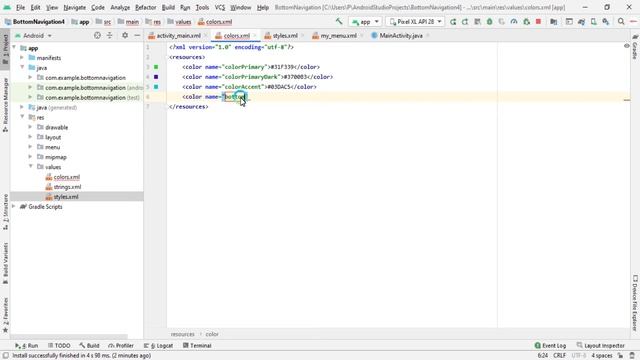Screen dimensions: 640x360
Task: Open the Resource Manager side tab
Action: (x=5, y=104)
